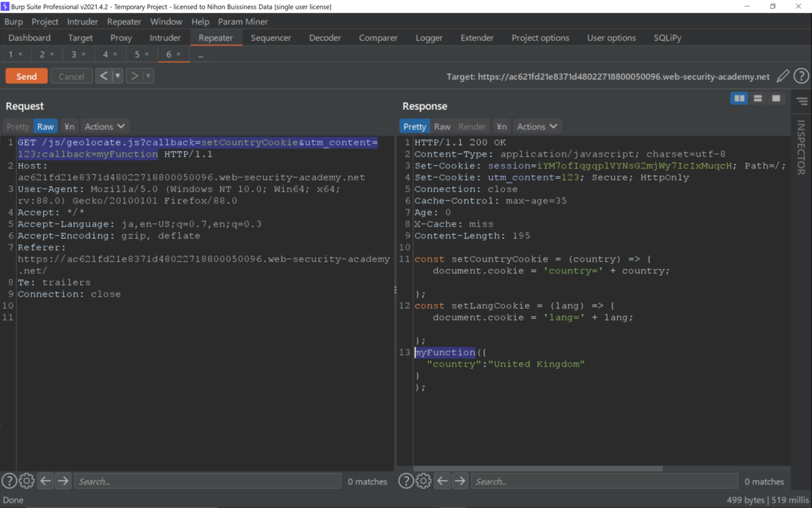Open the Window menu

[x=166, y=22]
